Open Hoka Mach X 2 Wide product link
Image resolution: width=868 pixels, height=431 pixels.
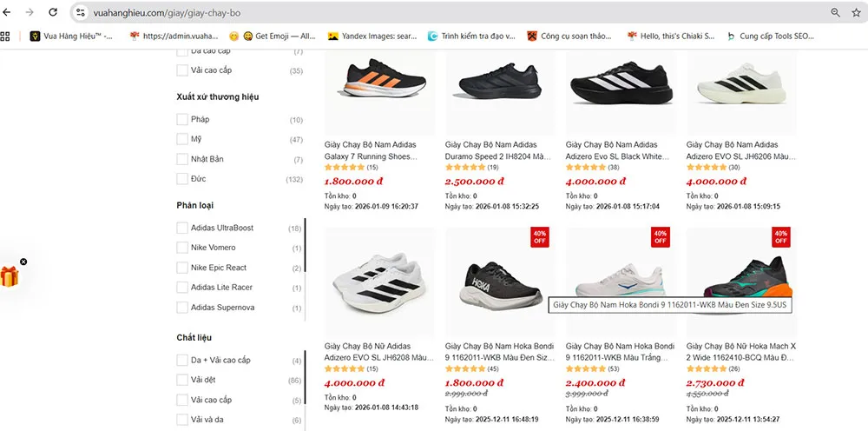tap(737, 351)
